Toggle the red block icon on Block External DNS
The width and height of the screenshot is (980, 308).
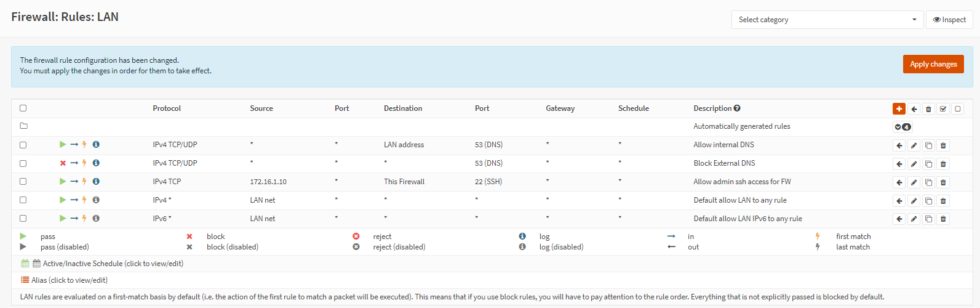(63, 163)
